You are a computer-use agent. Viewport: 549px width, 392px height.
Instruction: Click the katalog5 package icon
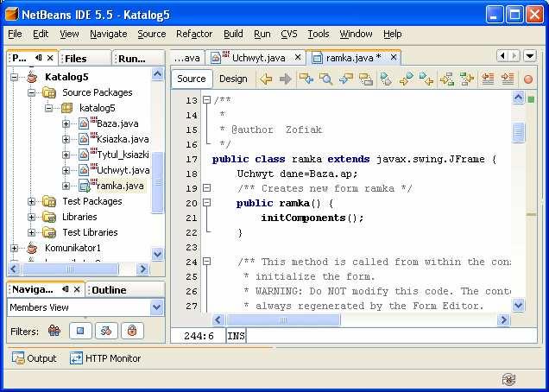(x=66, y=108)
